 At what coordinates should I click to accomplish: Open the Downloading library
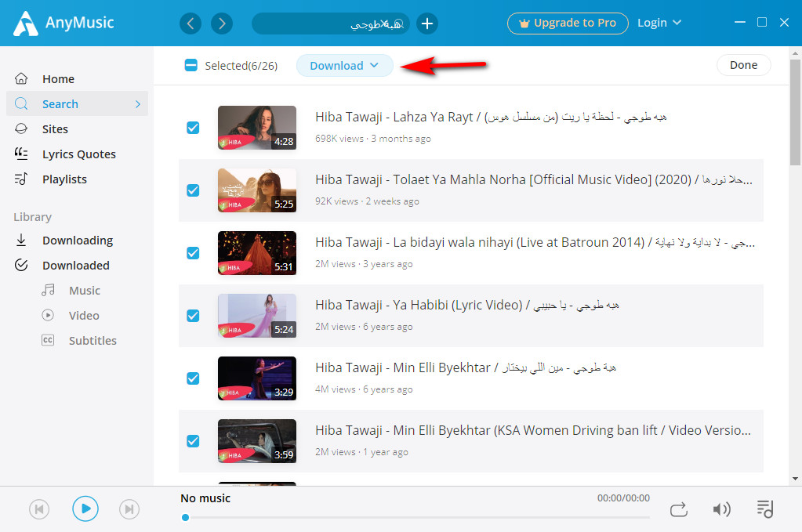pyautogui.click(x=78, y=241)
